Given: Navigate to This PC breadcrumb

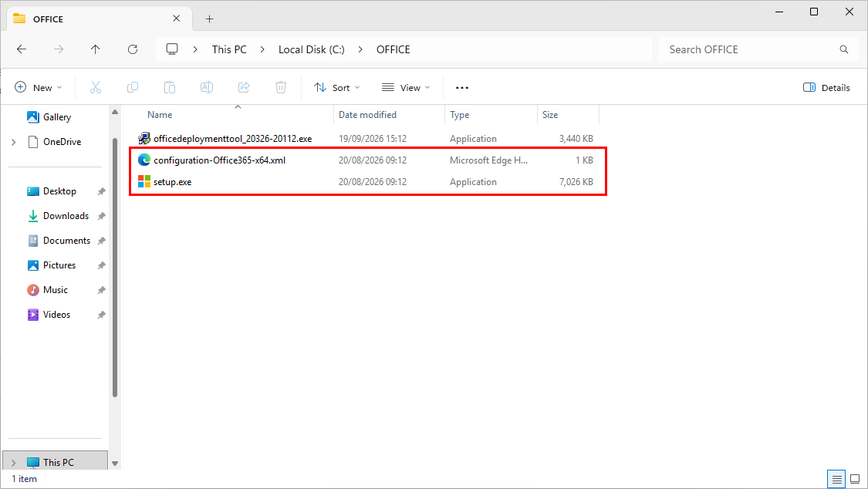Looking at the screenshot, I should tap(229, 49).
